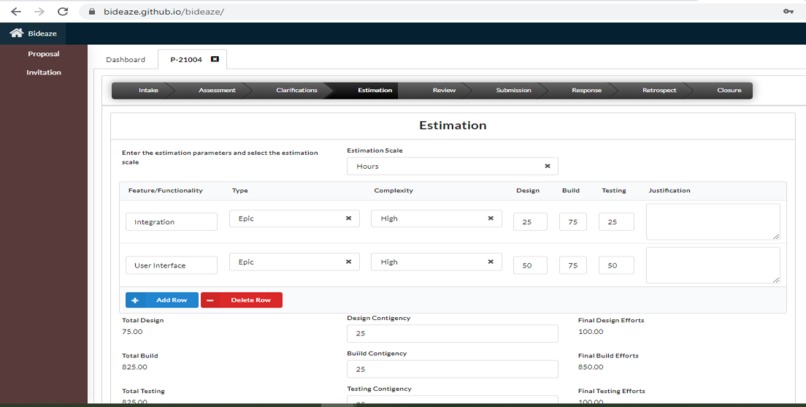Image resolution: width=806 pixels, height=407 pixels.
Task: Open Type dropdown for Integration row
Action: coord(294,218)
